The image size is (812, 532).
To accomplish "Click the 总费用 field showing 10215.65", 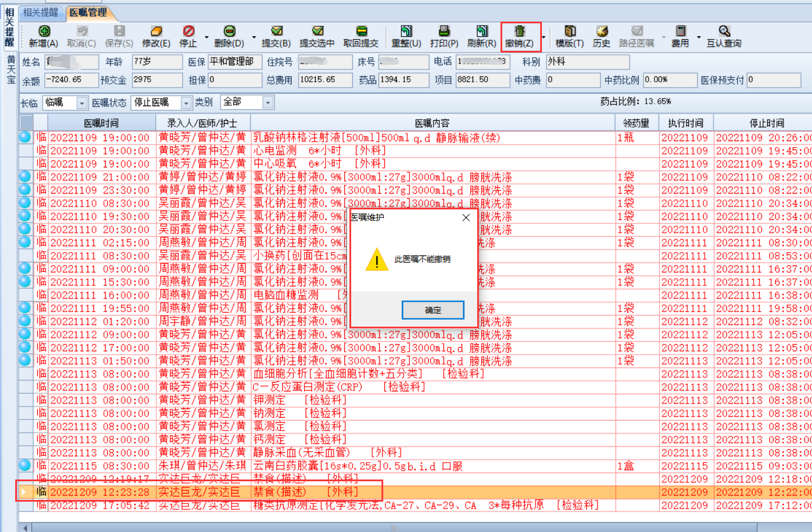I will coord(325,80).
